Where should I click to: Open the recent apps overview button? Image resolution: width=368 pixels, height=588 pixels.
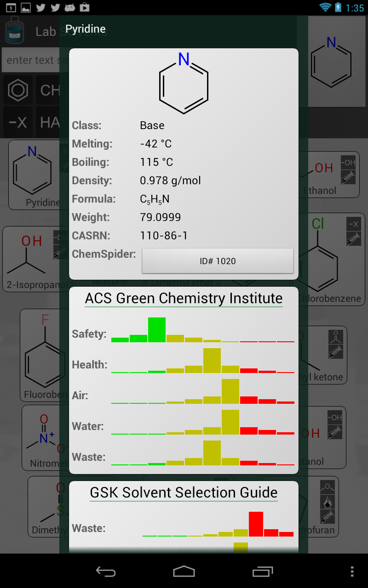point(263,571)
